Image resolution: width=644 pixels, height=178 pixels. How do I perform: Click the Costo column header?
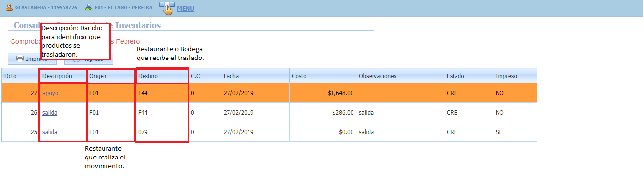click(x=322, y=76)
